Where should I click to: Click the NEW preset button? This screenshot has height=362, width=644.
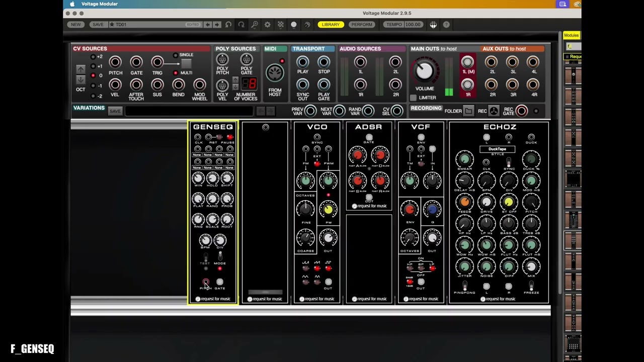pos(76,25)
